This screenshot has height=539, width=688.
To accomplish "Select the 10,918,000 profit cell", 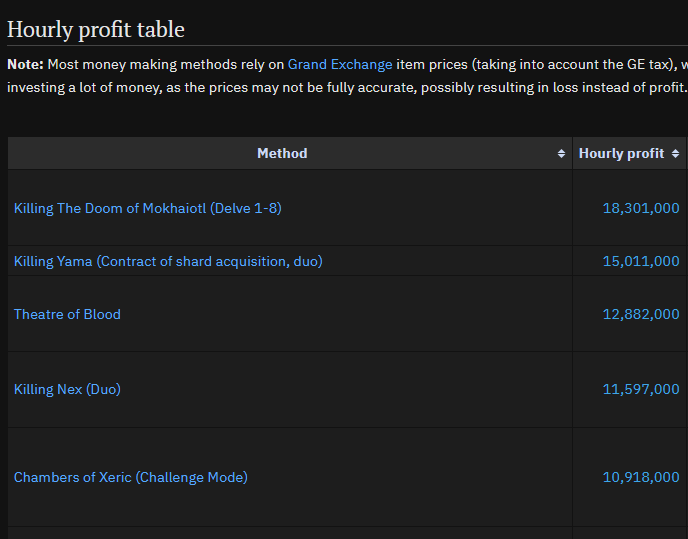I will (x=641, y=477).
